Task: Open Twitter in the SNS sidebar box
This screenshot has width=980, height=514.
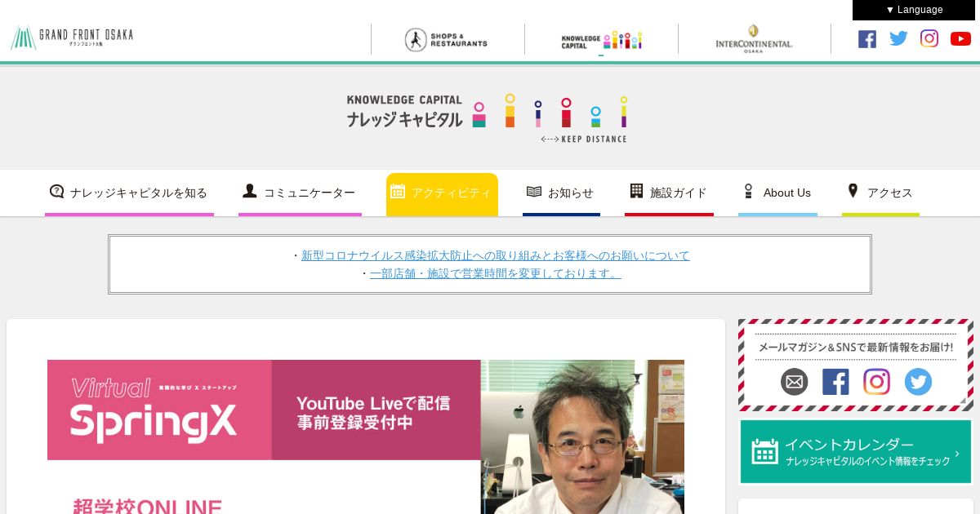Action: (918, 382)
